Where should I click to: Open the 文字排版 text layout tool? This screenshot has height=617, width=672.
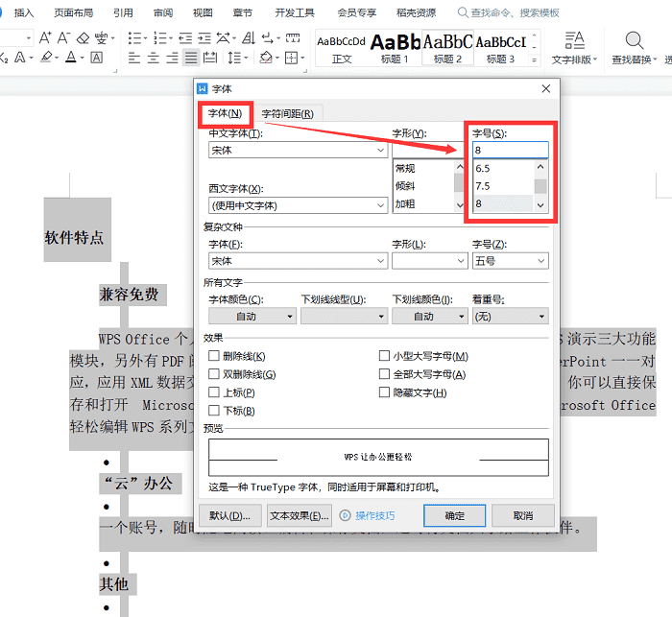click(574, 48)
